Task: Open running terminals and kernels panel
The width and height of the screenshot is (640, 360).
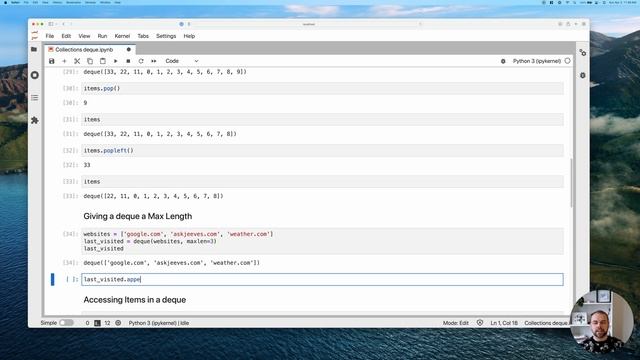Action: 35,75
